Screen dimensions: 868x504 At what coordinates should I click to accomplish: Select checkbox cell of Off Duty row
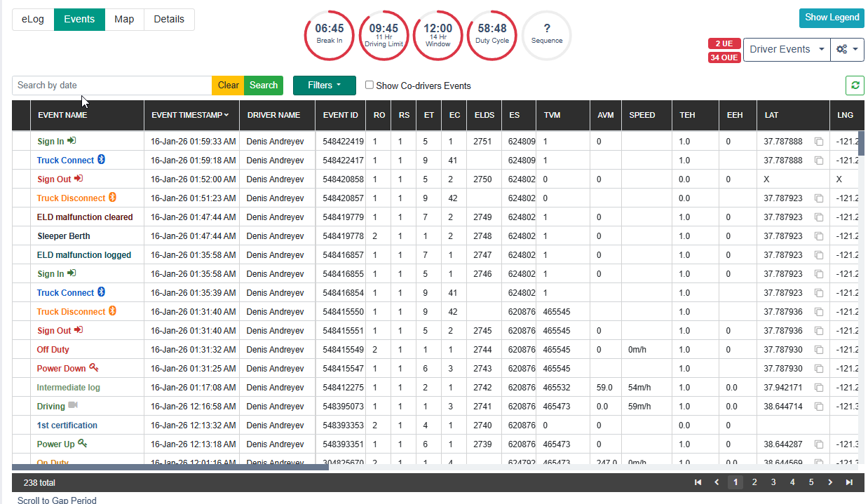point(21,350)
